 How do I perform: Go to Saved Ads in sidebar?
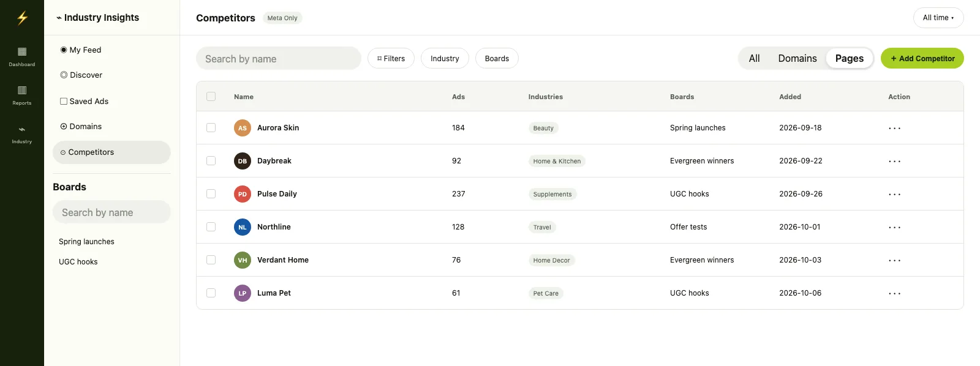point(111,102)
